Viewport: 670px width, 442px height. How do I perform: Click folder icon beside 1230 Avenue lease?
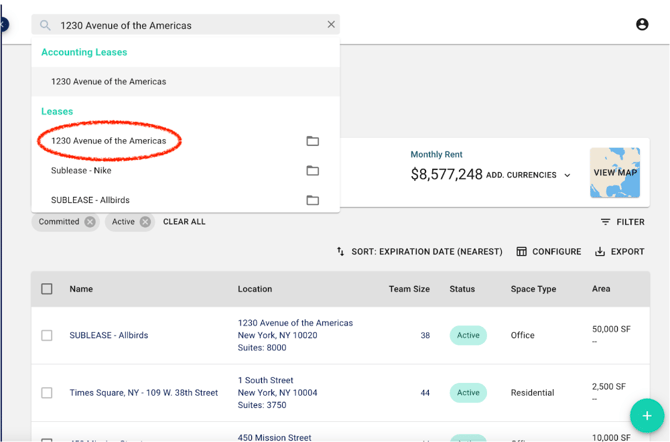tap(312, 141)
